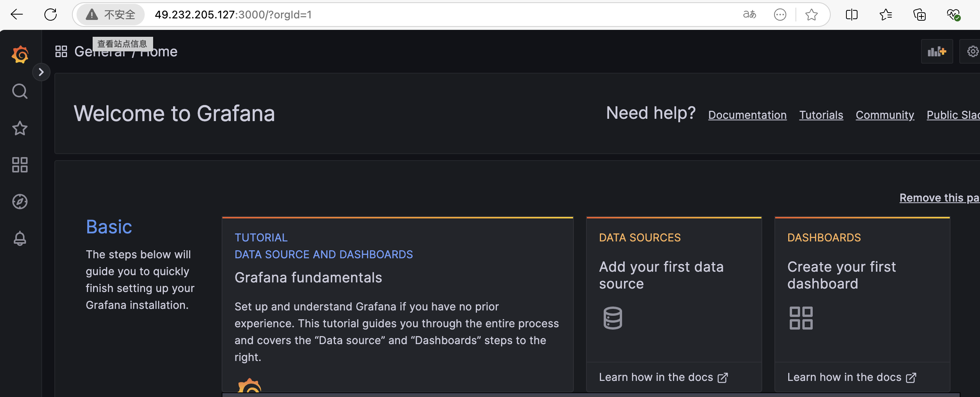
Task: Open the favorites list icon
Action: 885,15
